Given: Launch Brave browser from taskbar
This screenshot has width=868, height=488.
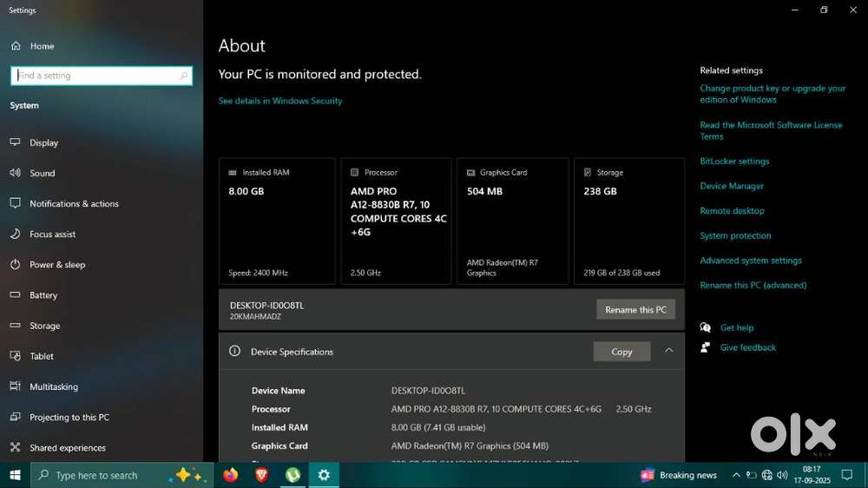Looking at the screenshot, I should pyautogui.click(x=261, y=475).
